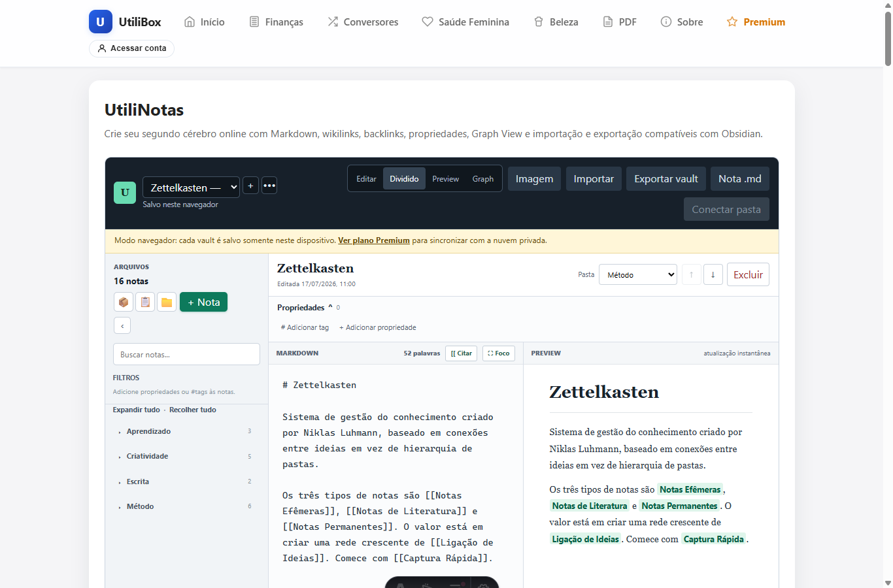Click the Nota .md button

[740, 179]
